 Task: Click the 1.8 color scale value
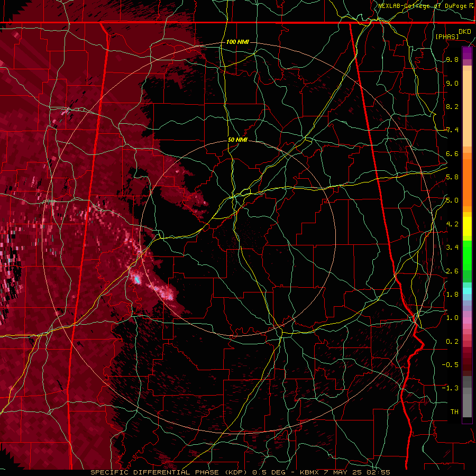tap(452, 294)
